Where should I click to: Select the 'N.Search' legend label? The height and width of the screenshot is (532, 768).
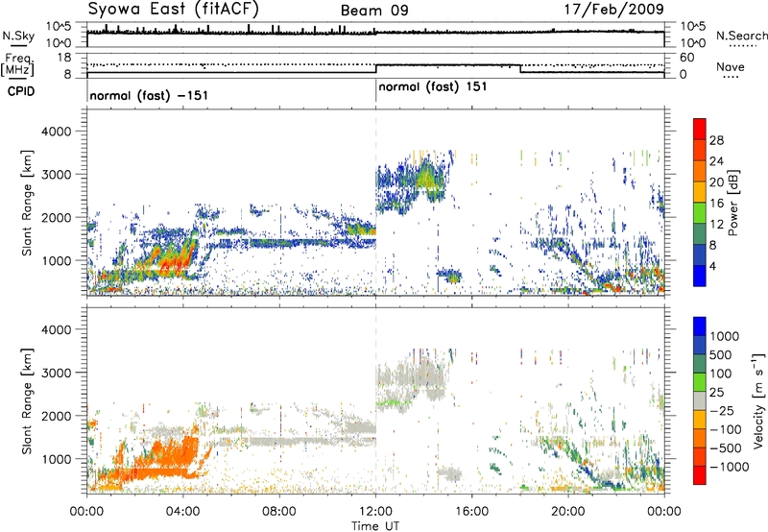tap(741, 36)
